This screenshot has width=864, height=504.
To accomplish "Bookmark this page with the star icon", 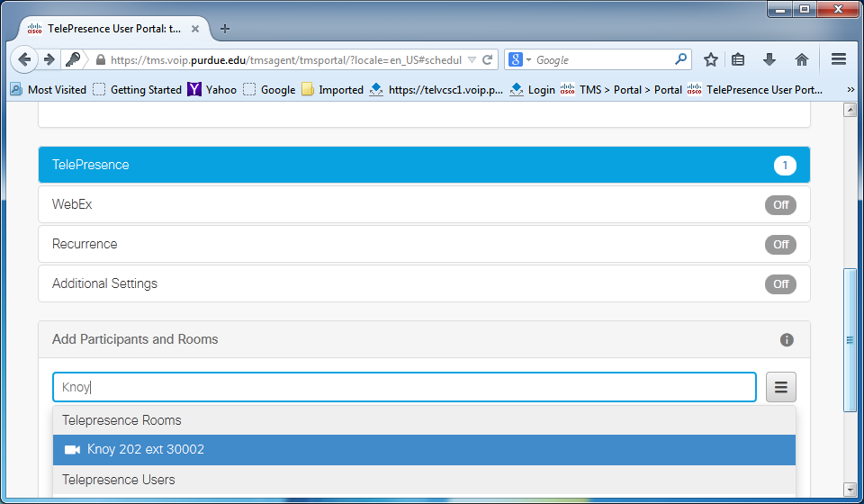I will click(x=710, y=59).
